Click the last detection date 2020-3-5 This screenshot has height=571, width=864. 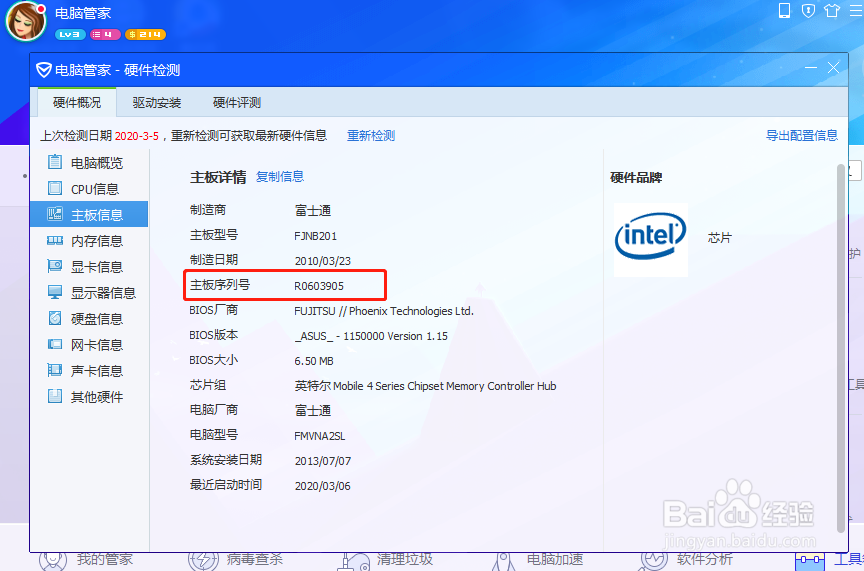137,136
